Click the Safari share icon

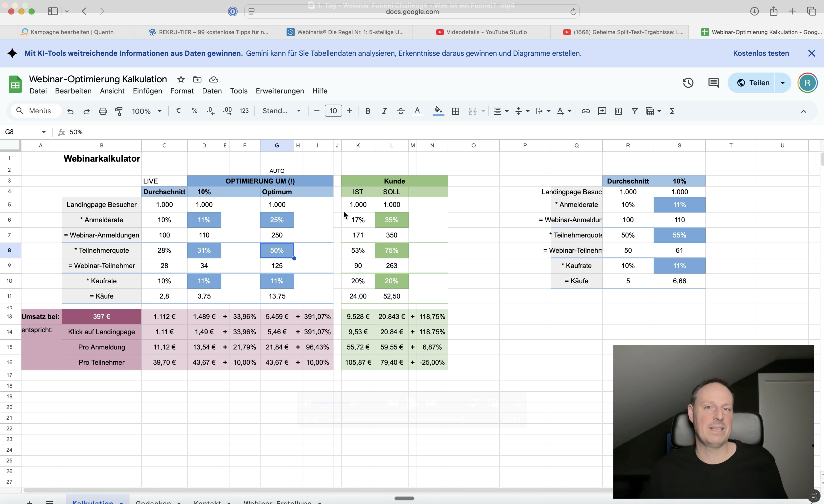(x=773, y=11)
